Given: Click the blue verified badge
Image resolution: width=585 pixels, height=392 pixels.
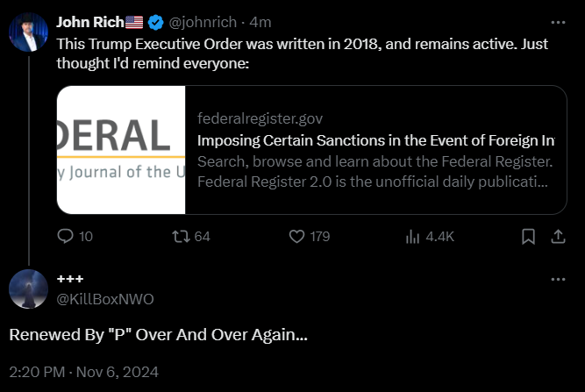Looking at the screenshot, I should (154, 22).
